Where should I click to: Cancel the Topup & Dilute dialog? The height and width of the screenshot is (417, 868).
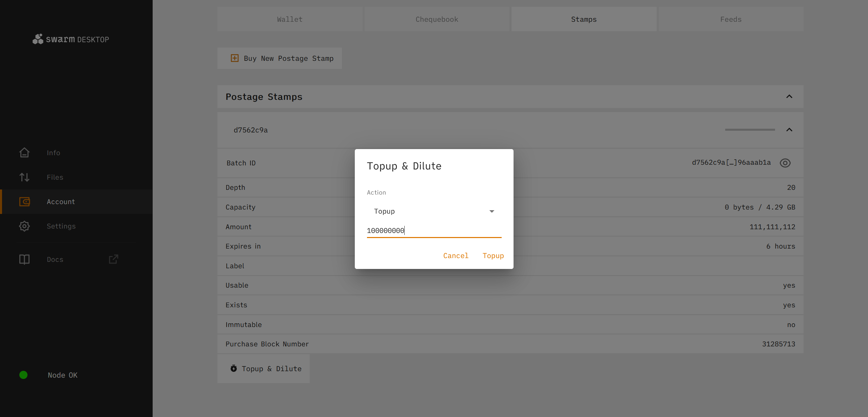pyautogui.click(x=456, y=256)
